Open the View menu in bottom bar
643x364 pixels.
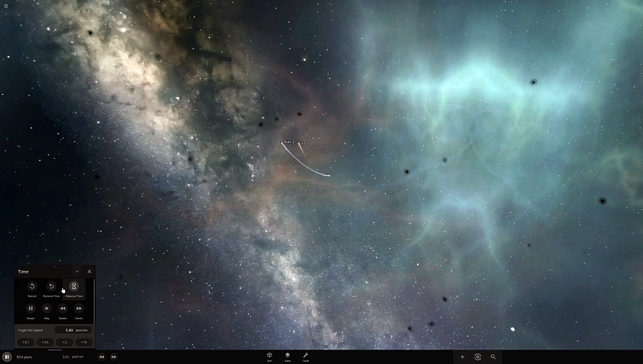[x=287, y=356]
